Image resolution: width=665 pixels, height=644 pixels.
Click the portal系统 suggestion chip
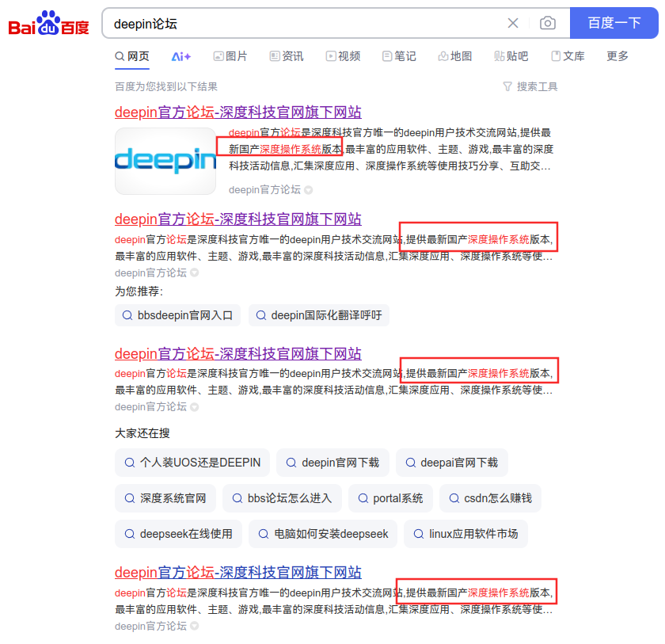point(390,498)
